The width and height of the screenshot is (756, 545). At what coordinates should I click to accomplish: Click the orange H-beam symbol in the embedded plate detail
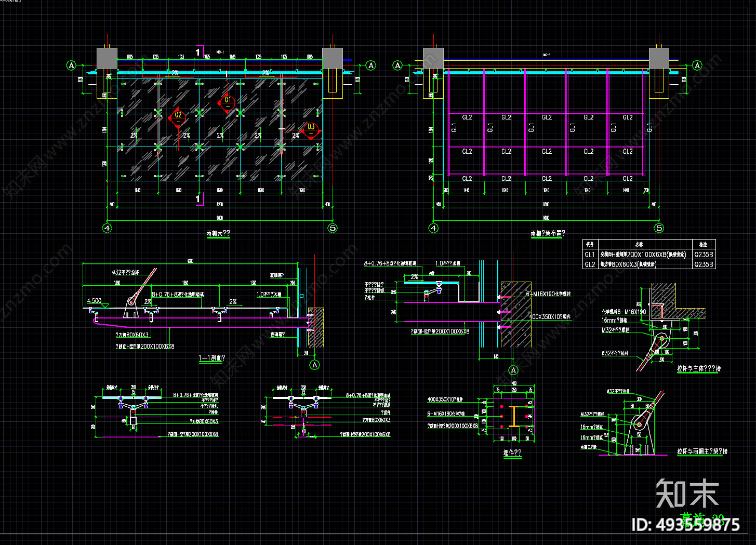click(514, 417)
